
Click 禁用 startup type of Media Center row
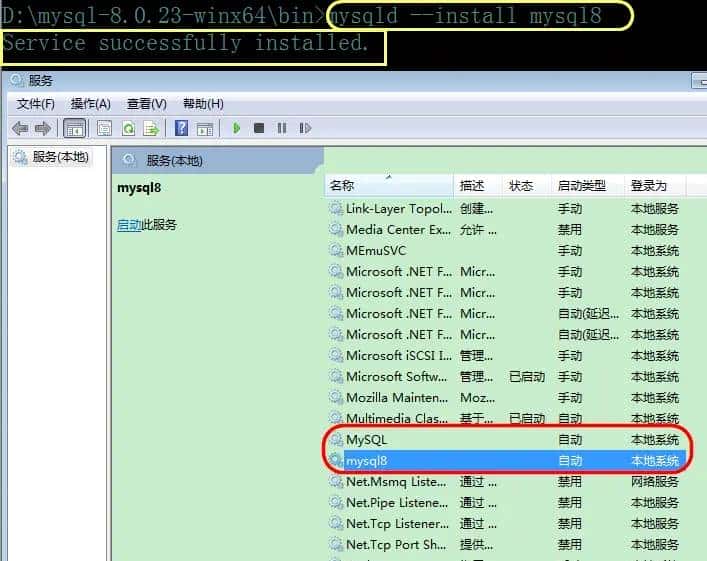[x=570, y=230]
